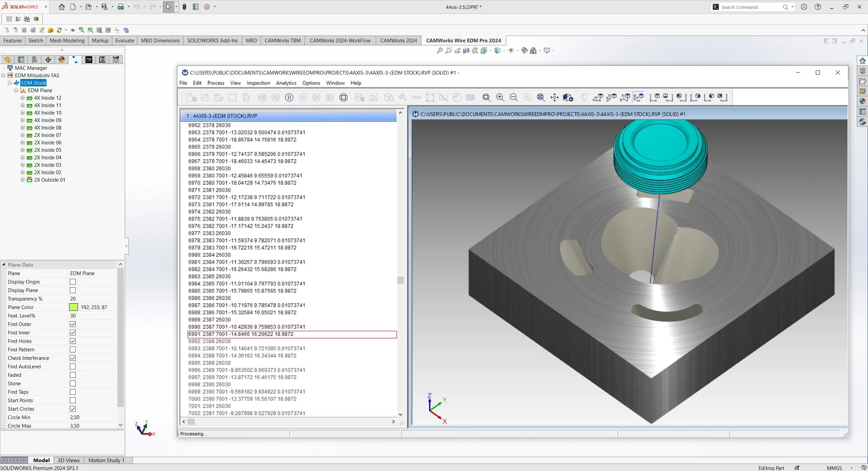868x471 pixels.
Task: Enable the Find AutoLevel checkbox
Action: [73, 367]
